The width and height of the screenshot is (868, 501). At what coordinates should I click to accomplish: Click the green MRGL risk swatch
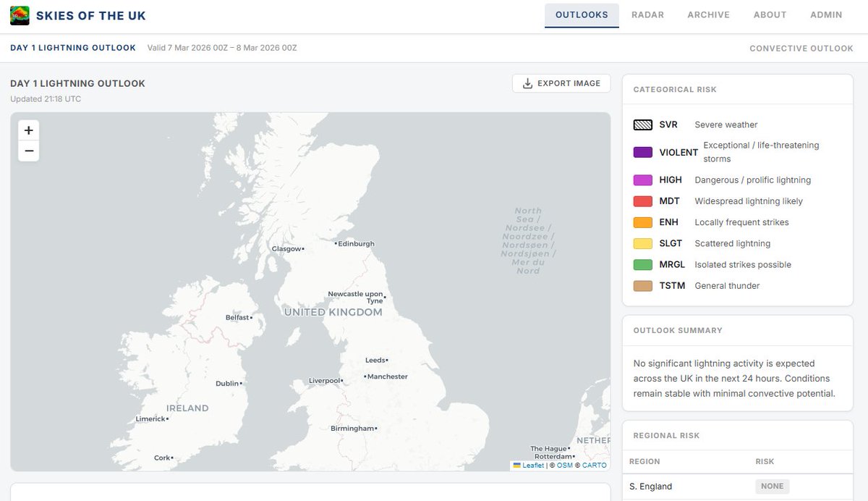pos(643,265)
